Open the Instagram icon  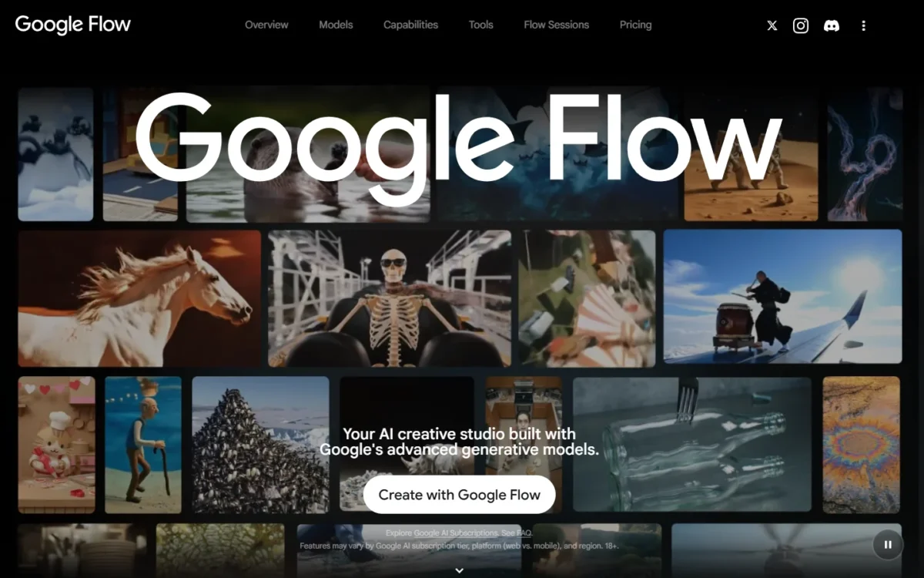tap(801, 25)
